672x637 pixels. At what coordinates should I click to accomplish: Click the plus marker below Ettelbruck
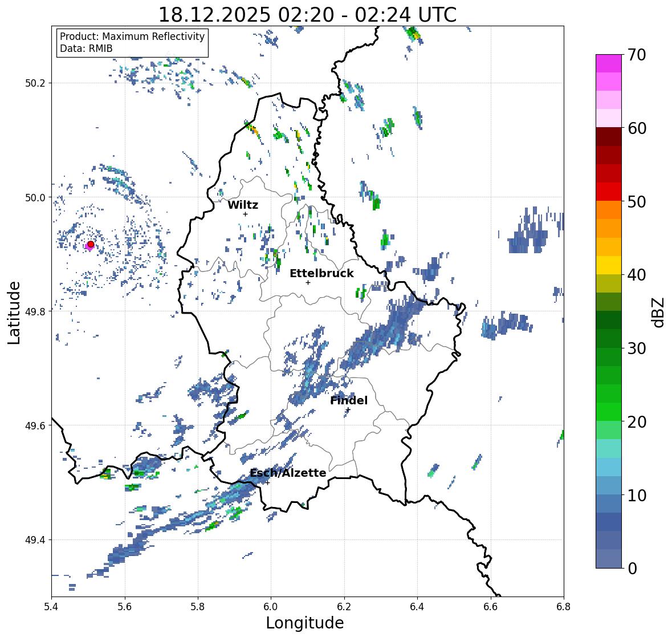308,282
